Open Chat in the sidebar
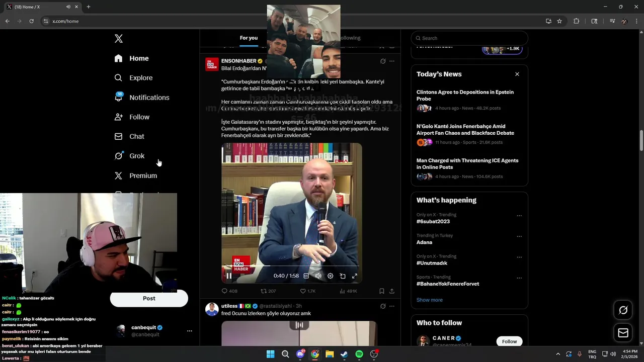Viewport: 644px width, 362px height. click(129, 136)
